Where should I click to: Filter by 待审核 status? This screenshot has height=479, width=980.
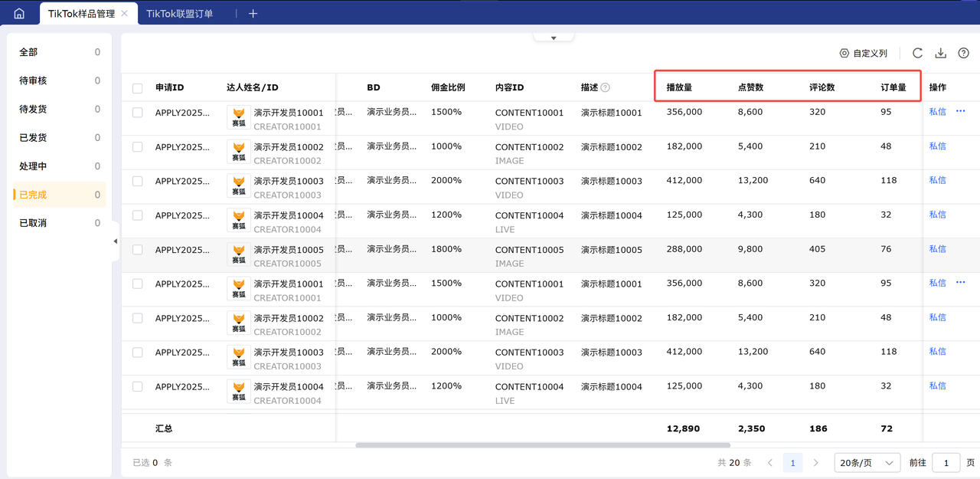point(60,80)
